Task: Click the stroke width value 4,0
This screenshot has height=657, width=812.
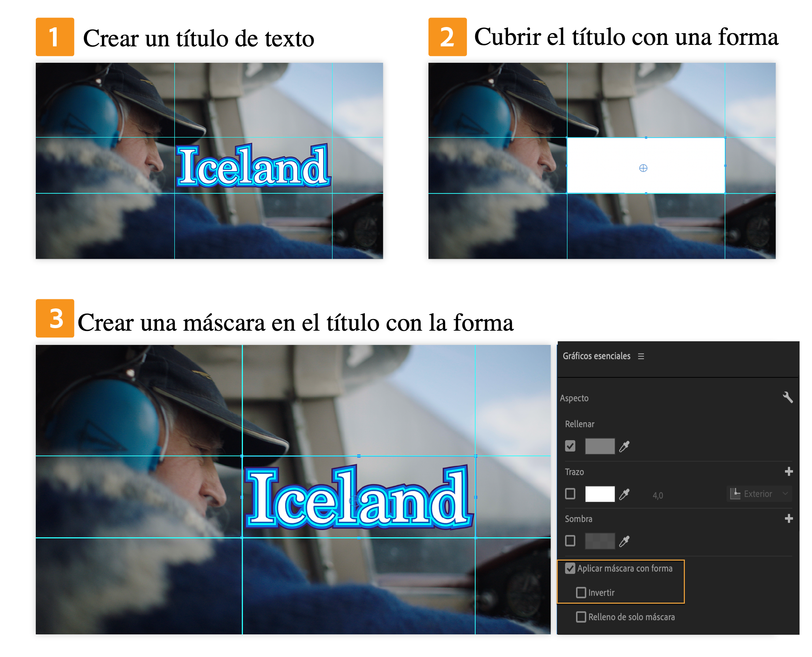Action: [658, 495]
